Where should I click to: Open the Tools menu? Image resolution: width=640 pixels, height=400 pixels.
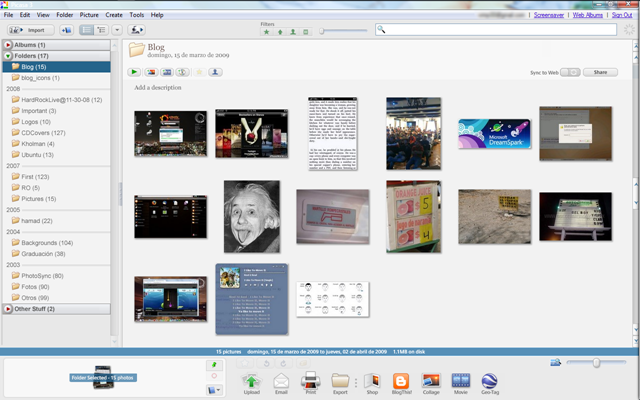point(137,15)
